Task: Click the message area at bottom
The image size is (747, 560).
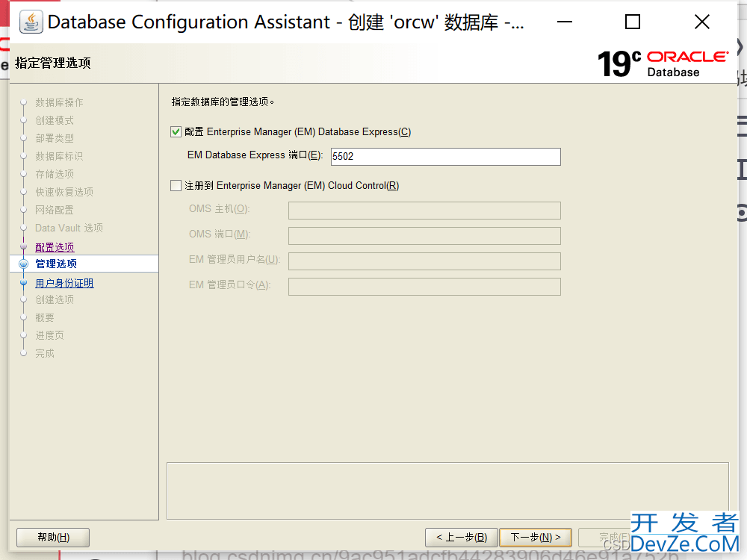Action: coord(447,491)
